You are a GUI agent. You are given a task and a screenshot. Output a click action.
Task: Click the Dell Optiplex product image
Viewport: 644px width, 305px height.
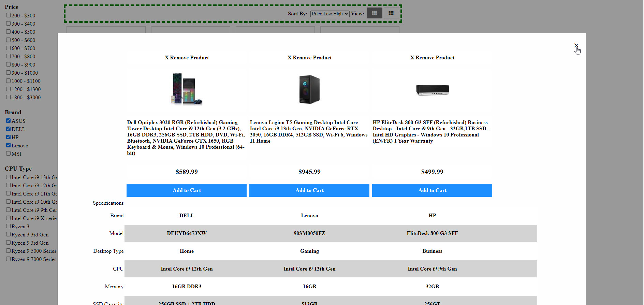tap(187, 89)
